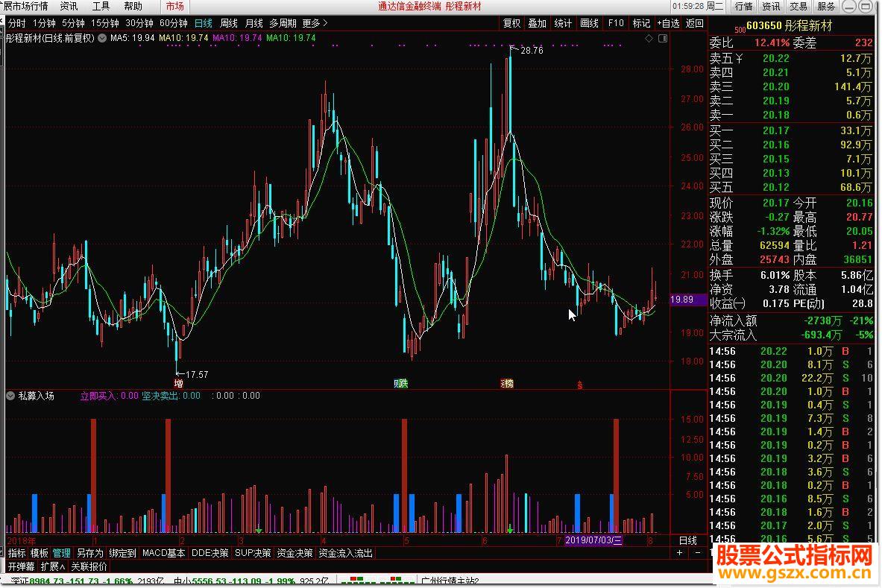
Task: Click 绑定到 bind-to button
Action: (122, 553)
